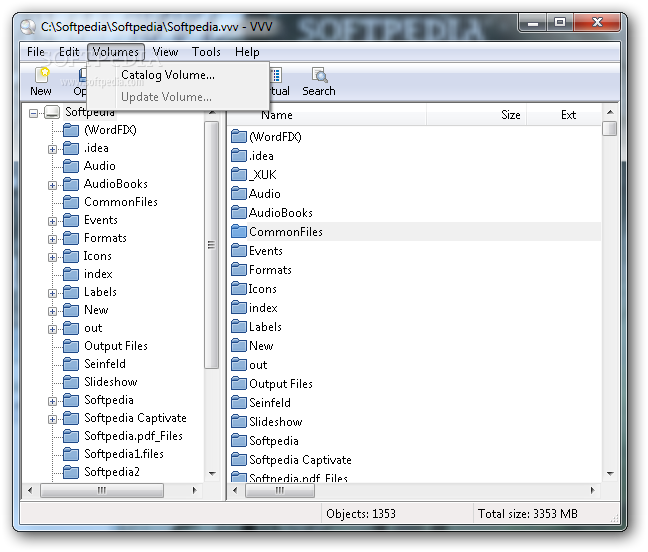Click the Audio folder icon in file list
Viewport: 648px width, 552px height.
(x=238, y=194)
